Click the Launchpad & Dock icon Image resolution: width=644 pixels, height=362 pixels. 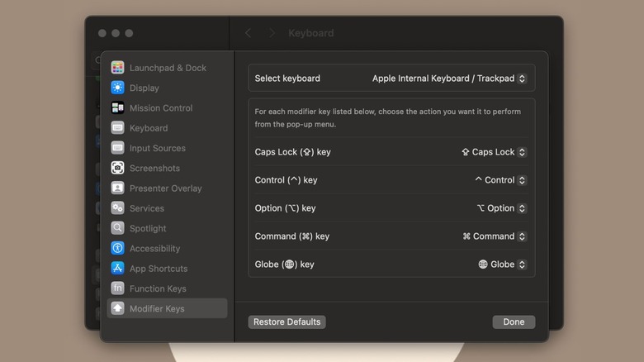pyautogui.click(x=117, y=68)
